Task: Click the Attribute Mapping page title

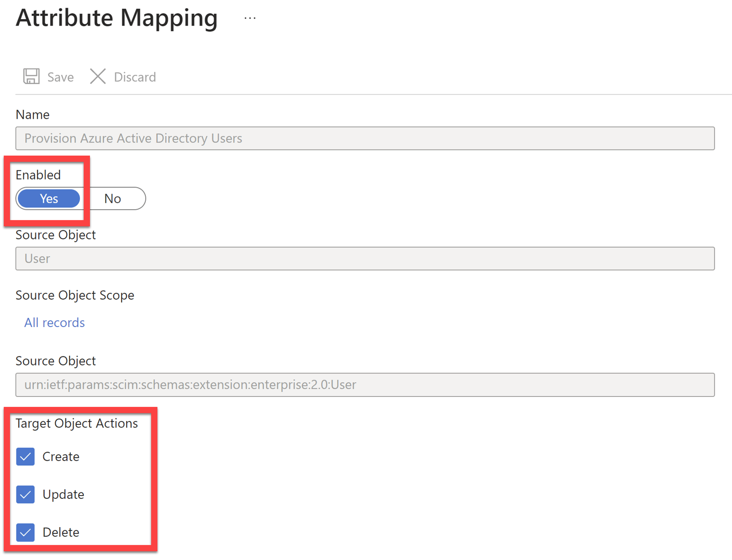Action: point(117,18)
